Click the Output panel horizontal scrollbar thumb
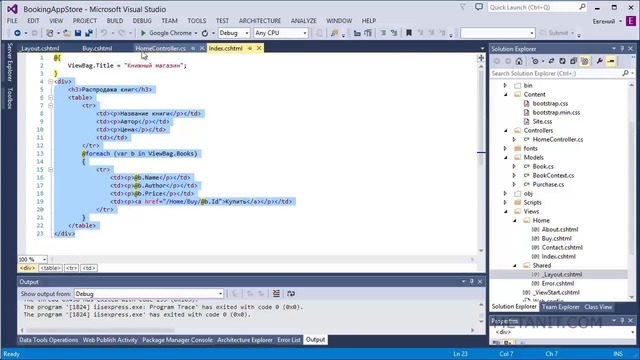 tap(100, 330)
